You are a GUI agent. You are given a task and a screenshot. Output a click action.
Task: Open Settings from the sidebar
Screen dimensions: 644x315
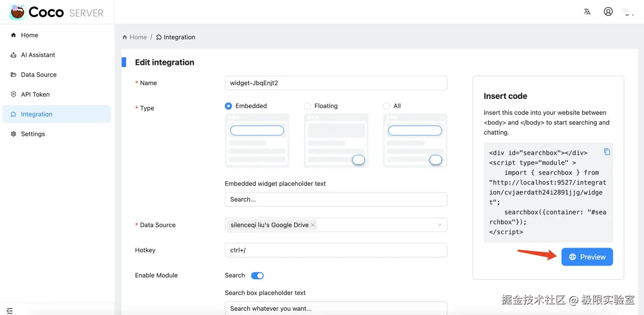33,134
